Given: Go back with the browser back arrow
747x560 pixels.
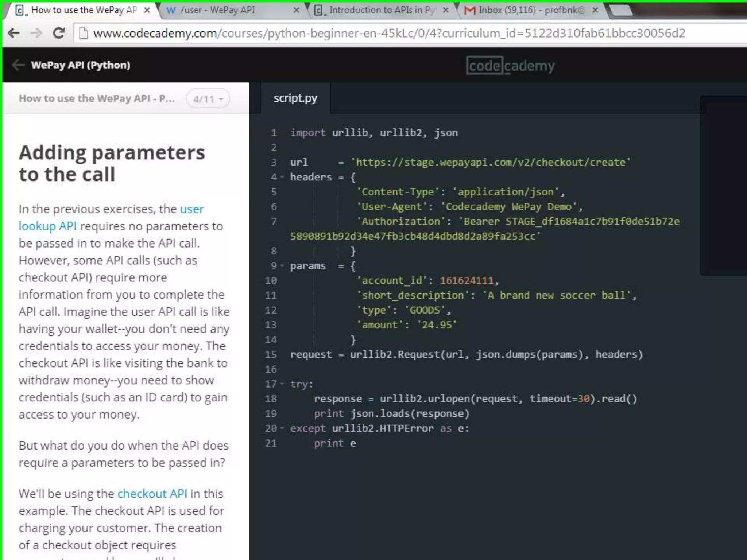Looking at the screenshot, I should click(14, 33).
